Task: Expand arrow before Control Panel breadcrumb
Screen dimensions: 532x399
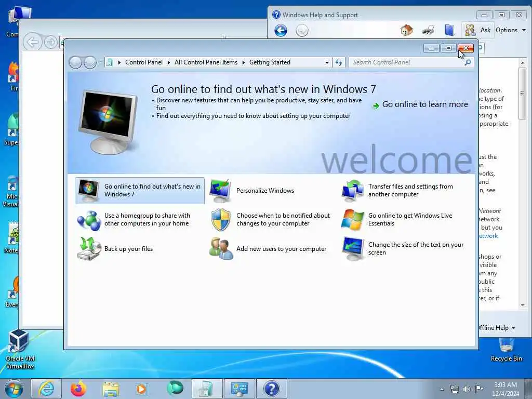Action: [x=119, y=62]
